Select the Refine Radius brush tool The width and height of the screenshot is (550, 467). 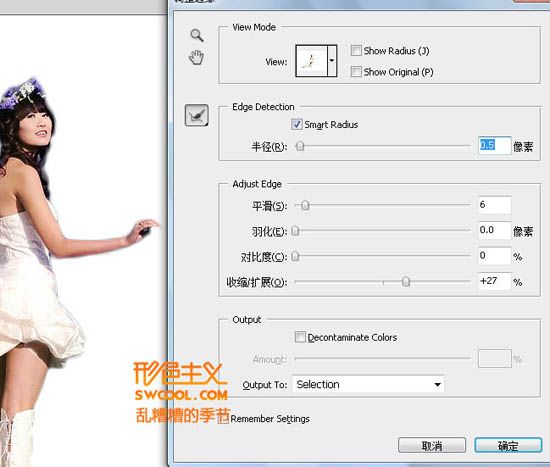click(x=196, y=115)
